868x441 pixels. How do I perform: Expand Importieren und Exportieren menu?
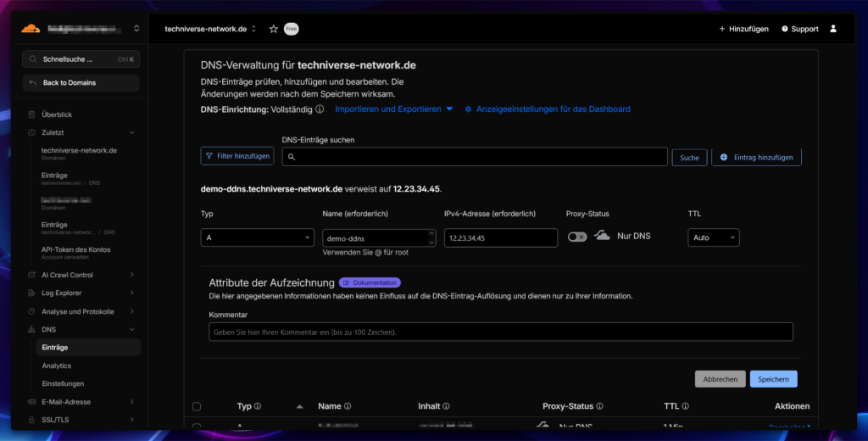[394, 109]
